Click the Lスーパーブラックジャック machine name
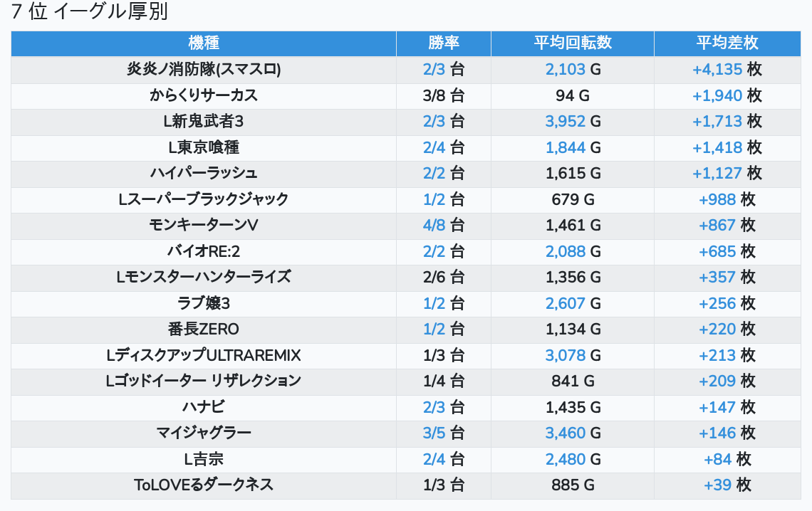 [204, 199]
